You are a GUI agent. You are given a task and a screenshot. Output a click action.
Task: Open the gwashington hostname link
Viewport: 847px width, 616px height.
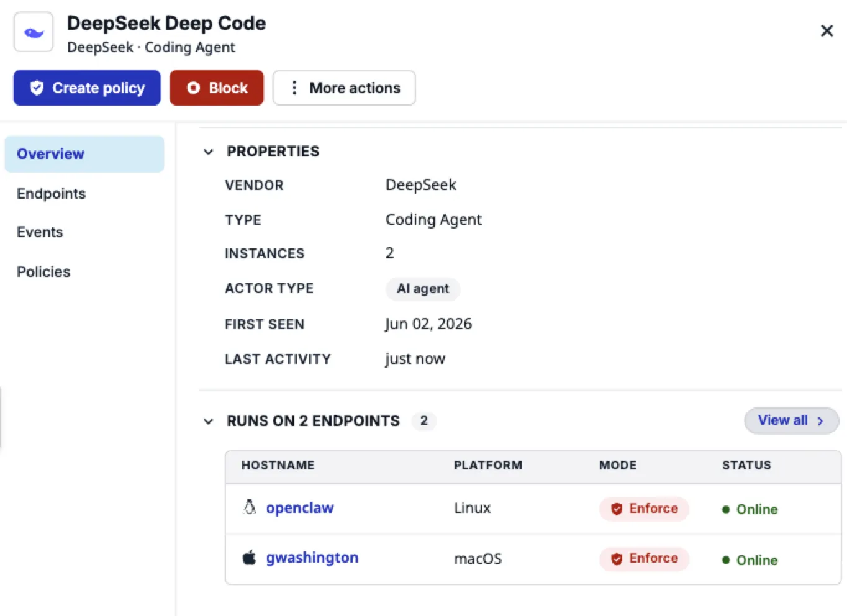pos(312,558)
